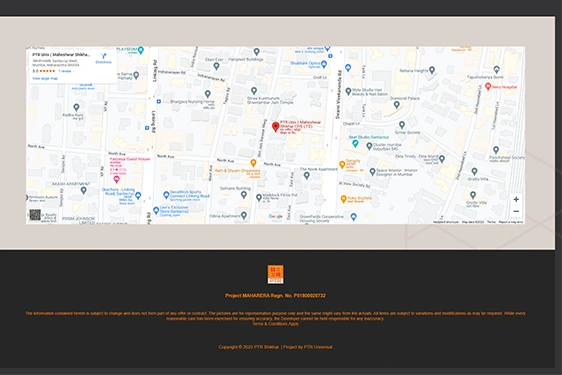Viewport: 562px width, 375px height.
Task: Select the pink Fantasia Guest House pin
Action: click(116, 179)
